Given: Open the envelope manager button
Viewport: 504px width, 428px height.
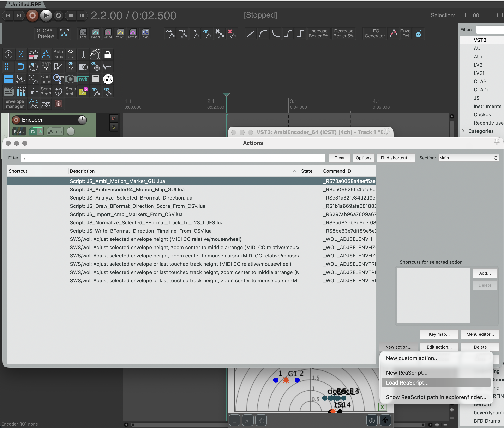Looking at the screenshot, I should pyautogui.click(x=15, y=104).
